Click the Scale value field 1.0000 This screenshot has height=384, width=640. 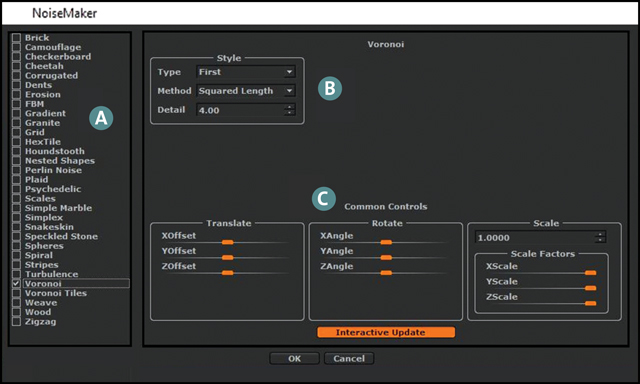[x=535, y=238]
